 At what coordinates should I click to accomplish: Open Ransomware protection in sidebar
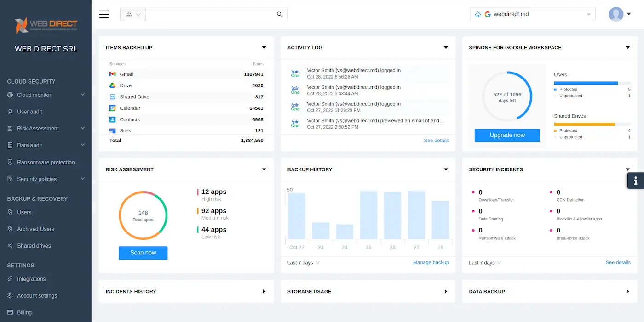point(46,162)
